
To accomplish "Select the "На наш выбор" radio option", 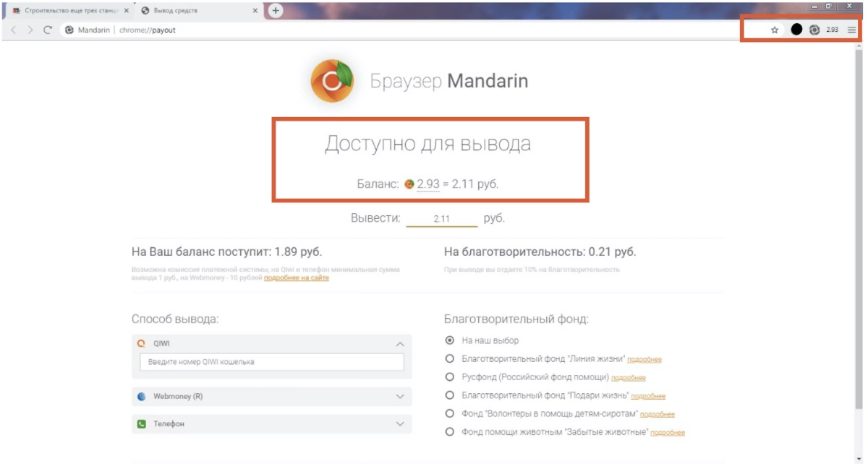I will coord(449,340).
